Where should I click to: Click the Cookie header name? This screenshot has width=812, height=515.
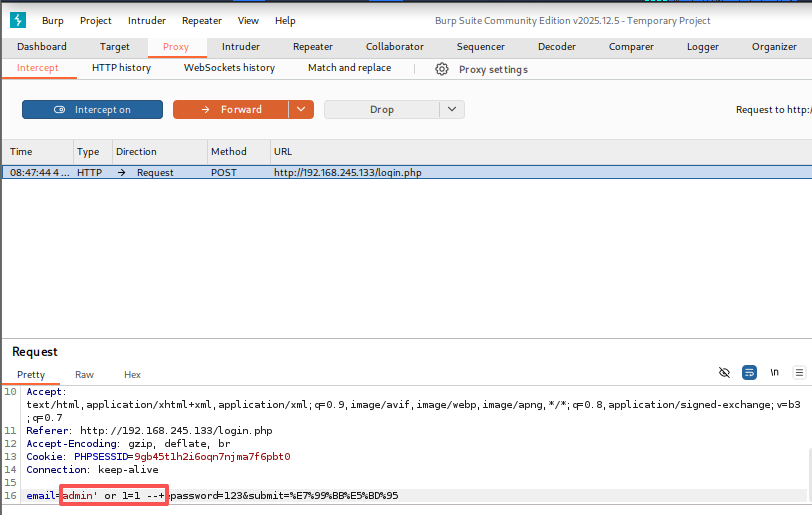pos(45,456)
